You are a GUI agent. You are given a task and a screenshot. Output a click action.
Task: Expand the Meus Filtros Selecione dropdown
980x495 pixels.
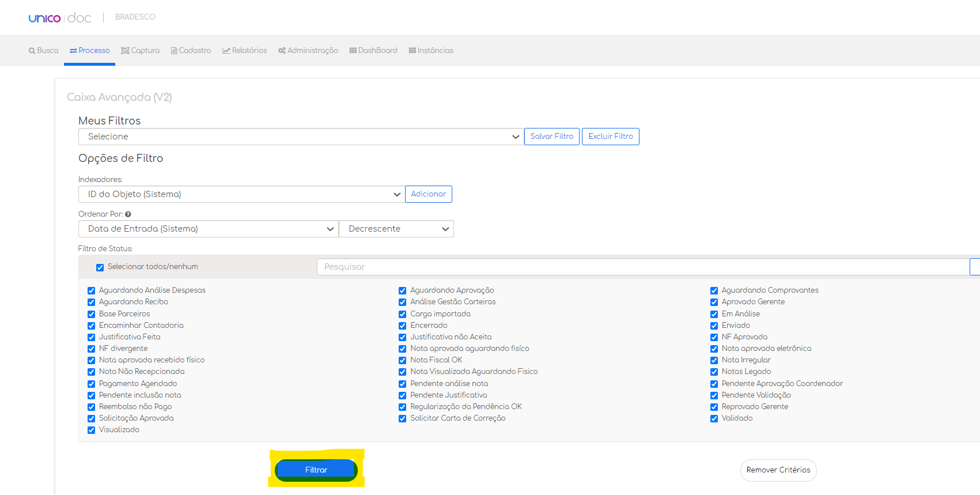301,137
